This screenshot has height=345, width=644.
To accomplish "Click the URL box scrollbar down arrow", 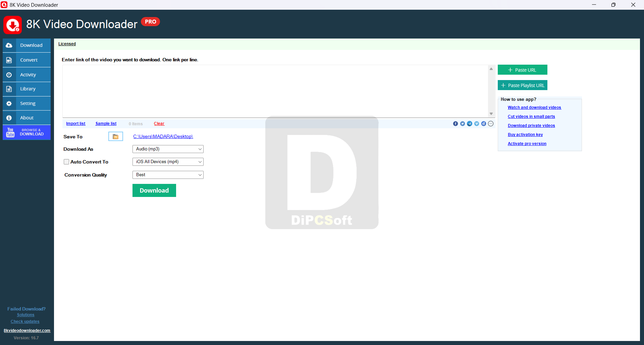I will pyautogui.click(x=491, y=114).
